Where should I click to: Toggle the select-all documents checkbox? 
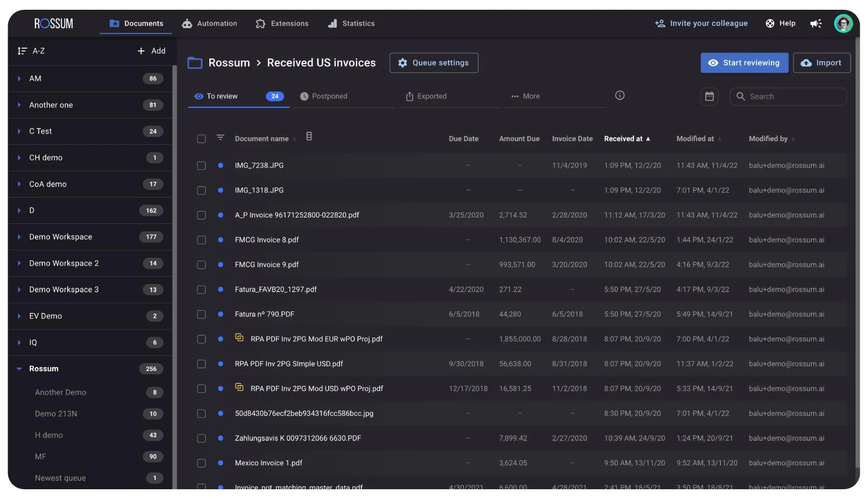point(201,139)
